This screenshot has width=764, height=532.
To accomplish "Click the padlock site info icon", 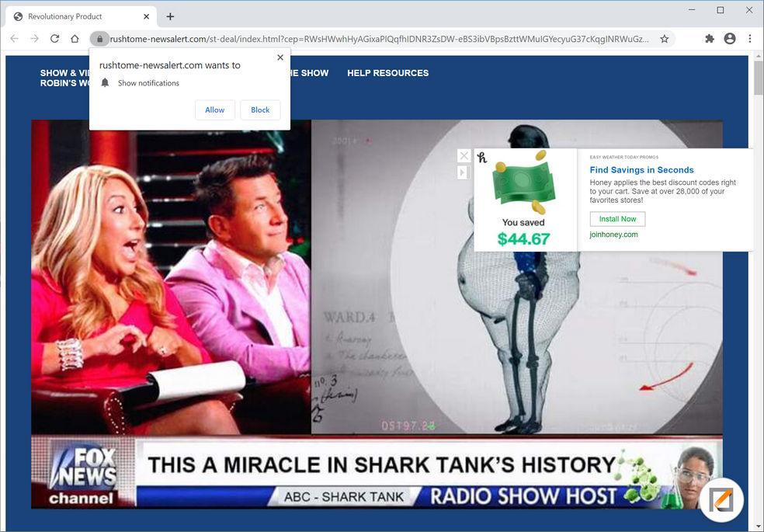I will coord(99,39).
